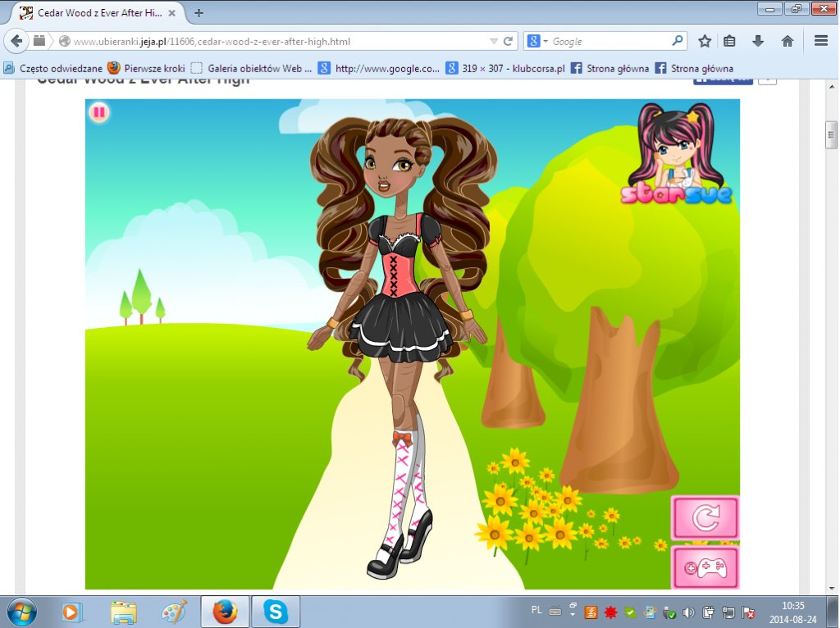Screen dimensions: 840x628
Task: Pause the game with the pink pause button
Action: [x=99, y=112]
